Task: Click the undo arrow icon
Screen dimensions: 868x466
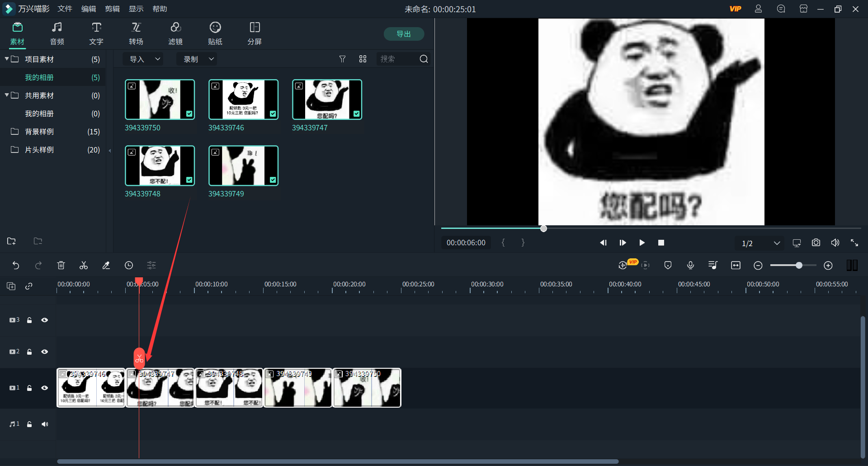Action: (16, 266)
